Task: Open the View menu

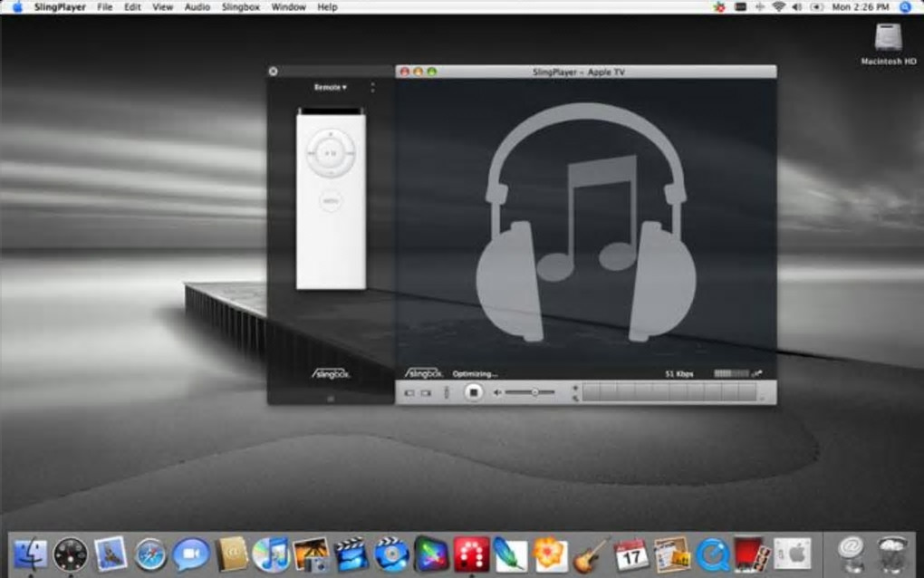Action: 163,7
